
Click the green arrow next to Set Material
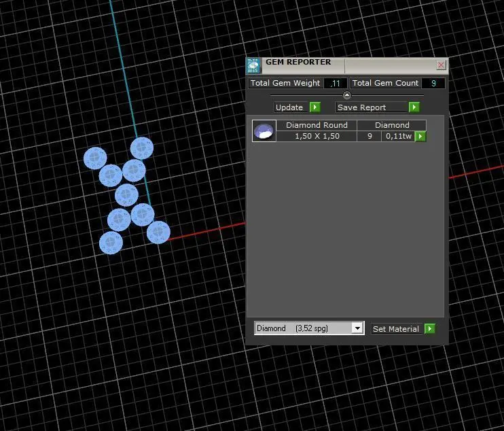click(430, 329)
